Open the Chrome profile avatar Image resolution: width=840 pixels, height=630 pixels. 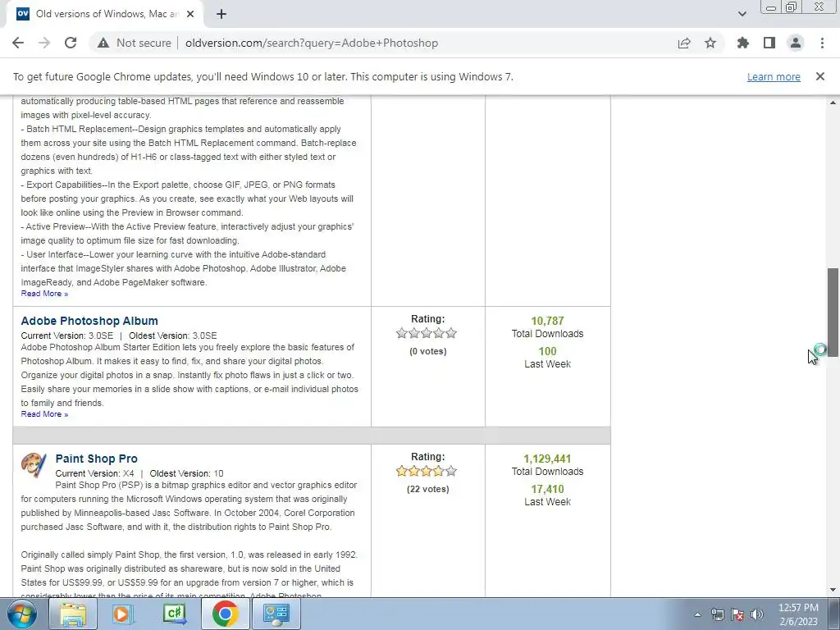[796, 43]
